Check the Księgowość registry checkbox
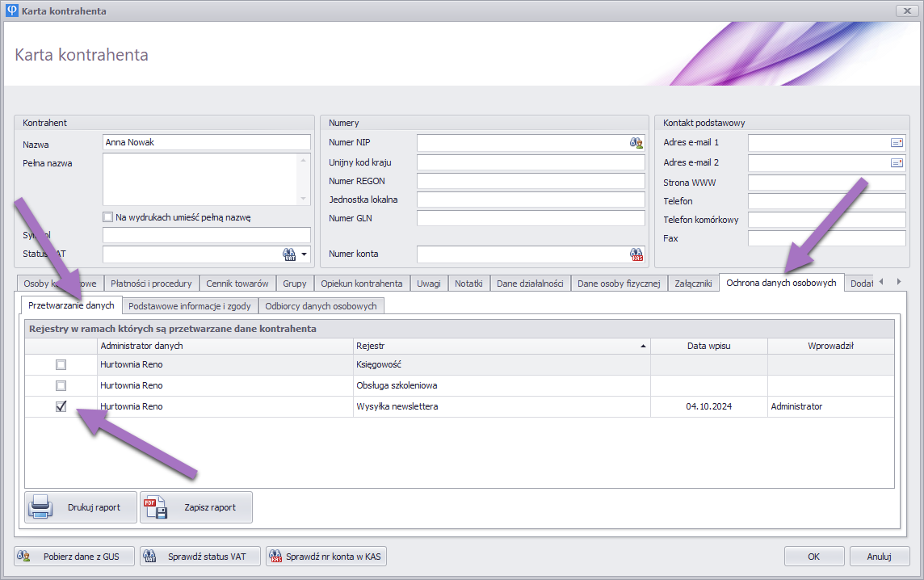 coord(61,365)
